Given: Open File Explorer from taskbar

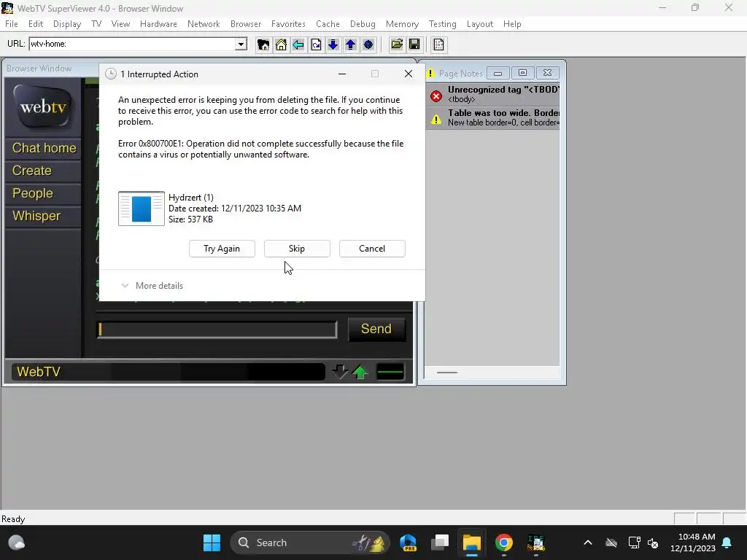Looking at the screenshot, I should click(x=472, y=542).
